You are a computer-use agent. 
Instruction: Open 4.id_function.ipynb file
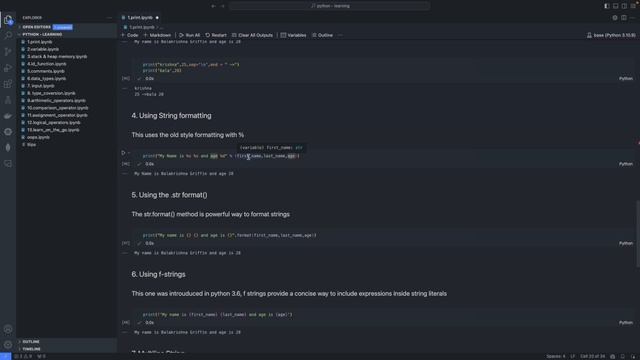click(47, 64)
